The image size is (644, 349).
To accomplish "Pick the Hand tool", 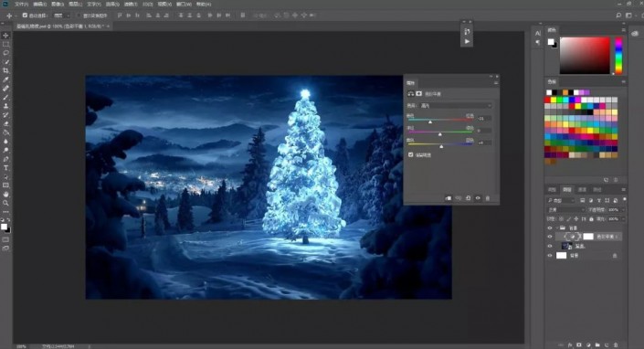I will click(x=5, y=195).
